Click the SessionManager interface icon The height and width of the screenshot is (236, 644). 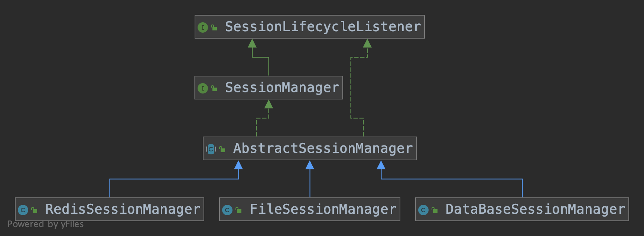point(202,88)
